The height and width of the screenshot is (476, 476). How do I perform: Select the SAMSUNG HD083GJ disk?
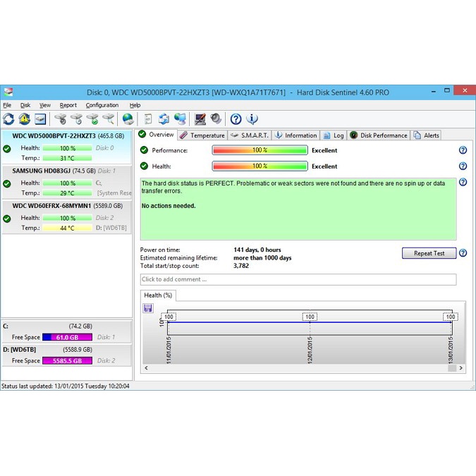67,182
